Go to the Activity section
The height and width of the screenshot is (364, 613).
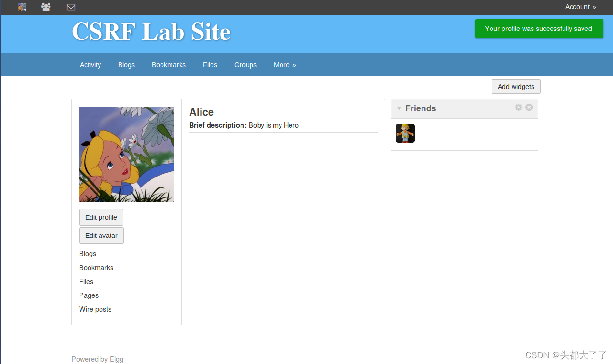click(90, 65)
